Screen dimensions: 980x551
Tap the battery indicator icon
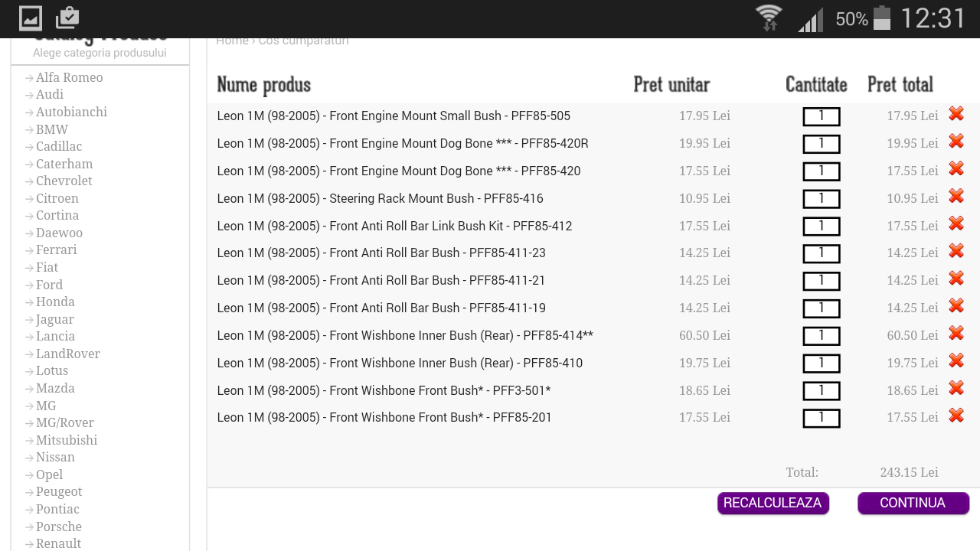coord(882,18)
